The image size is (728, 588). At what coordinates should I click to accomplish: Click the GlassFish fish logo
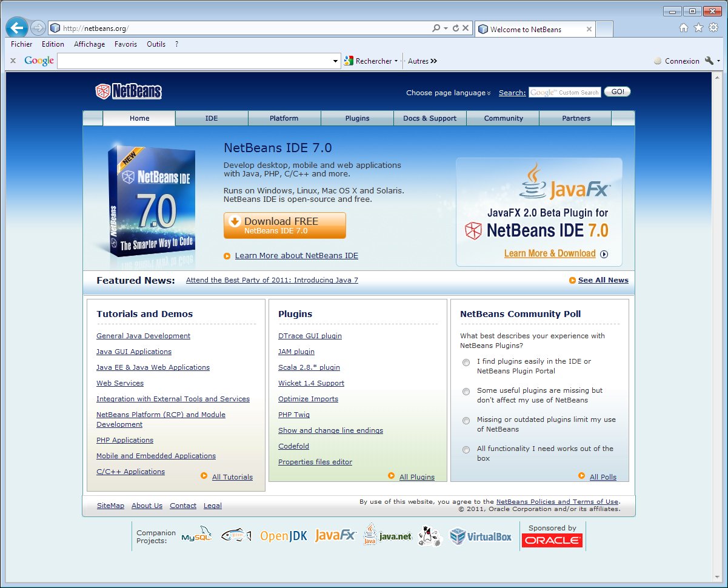tap(236, 535)
